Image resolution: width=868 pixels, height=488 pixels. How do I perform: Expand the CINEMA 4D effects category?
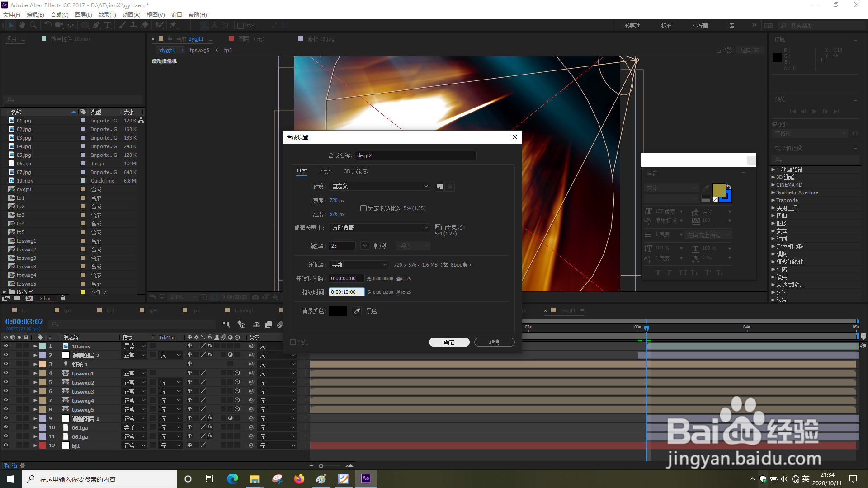pos(773,185)
